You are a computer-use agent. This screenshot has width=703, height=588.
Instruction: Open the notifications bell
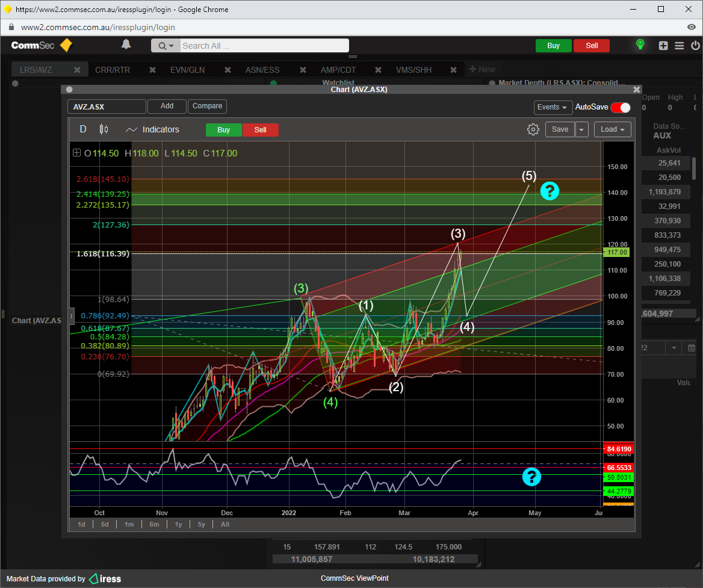(x=126, y=45)
